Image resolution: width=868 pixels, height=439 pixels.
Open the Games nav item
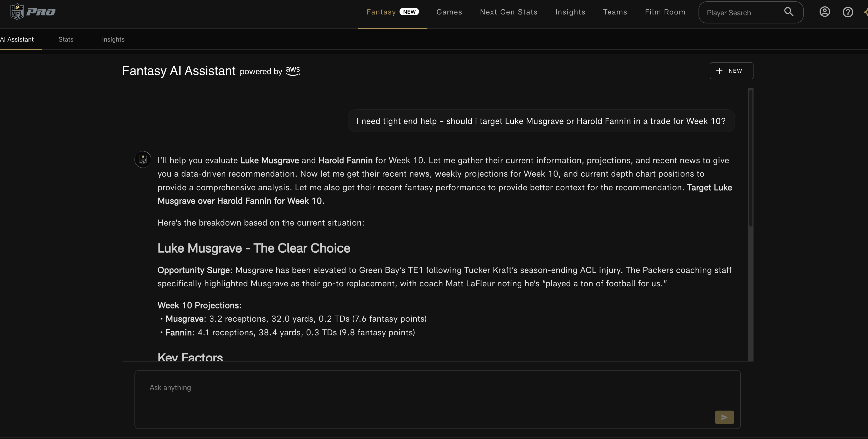click(449, 12)
